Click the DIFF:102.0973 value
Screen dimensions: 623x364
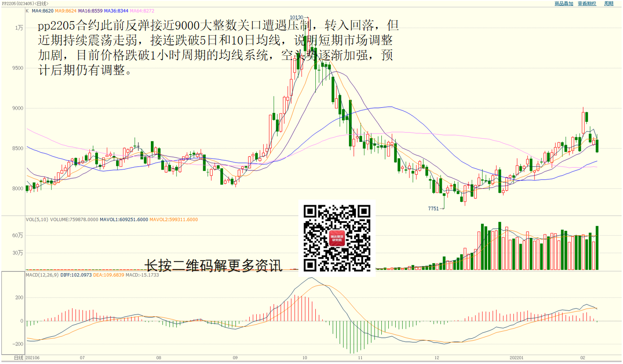pos(76,275)
